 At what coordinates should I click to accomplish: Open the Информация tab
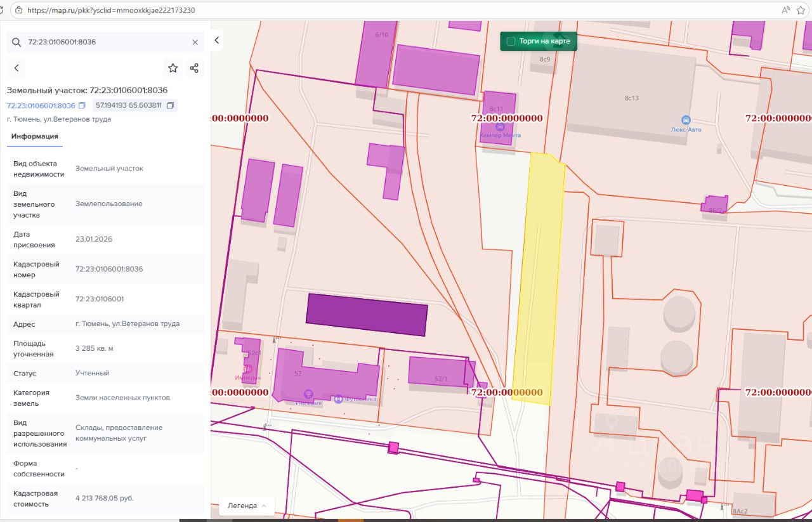pos(35,136)
